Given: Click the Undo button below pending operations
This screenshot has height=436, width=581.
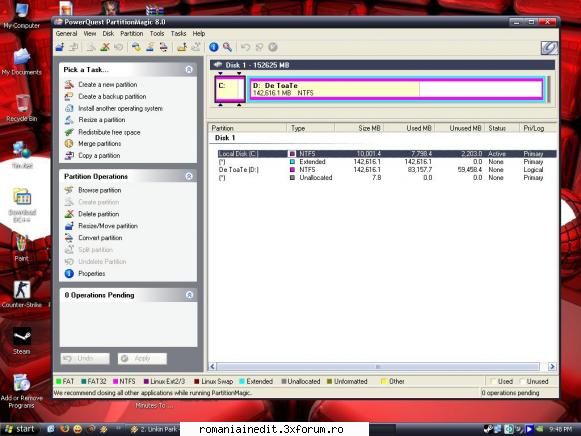Looking at the screenshot, I should click(x=85, y=358).
